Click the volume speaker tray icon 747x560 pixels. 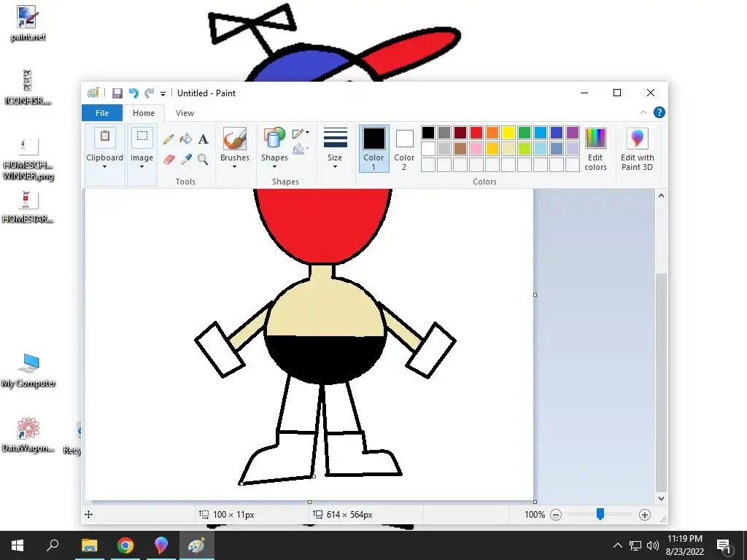(x=653, y=545)
